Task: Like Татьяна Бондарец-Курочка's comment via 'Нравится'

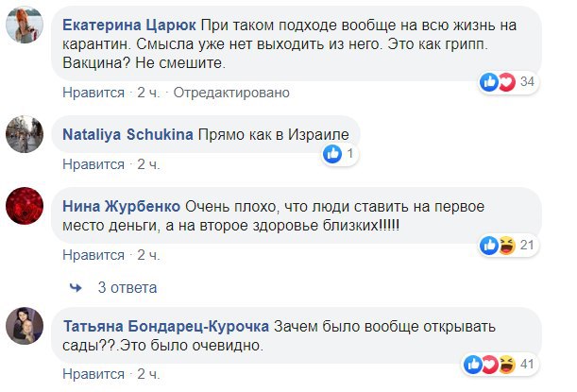Action: pos(93,374)
